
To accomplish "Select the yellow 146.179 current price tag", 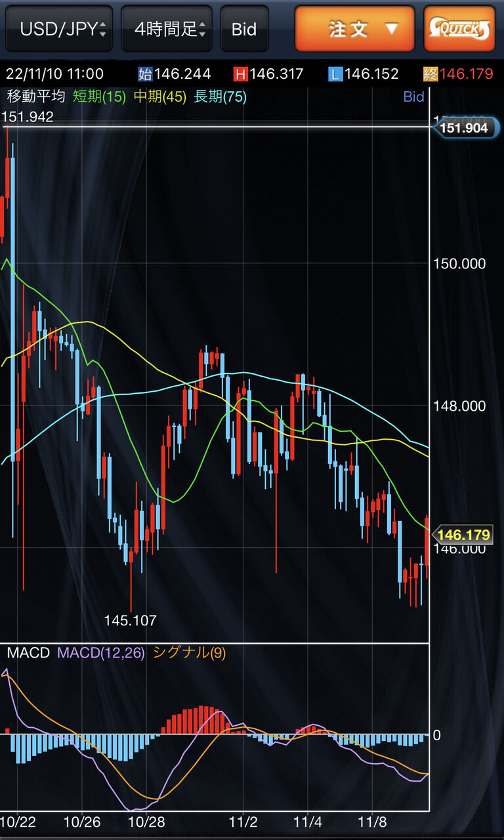I will point(463,535).
